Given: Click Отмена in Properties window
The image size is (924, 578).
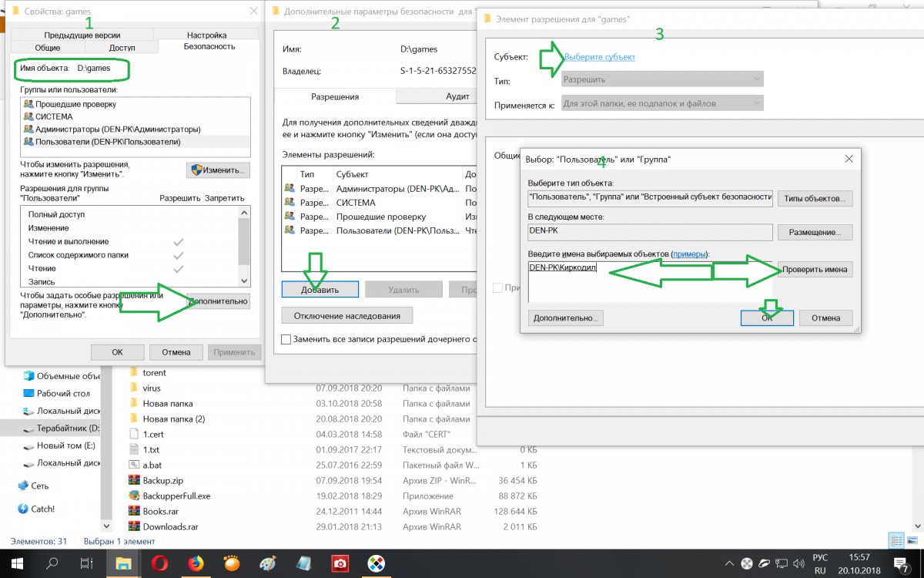Looking at the screenshot, I should pyautogui.click(x=176, y=352).
